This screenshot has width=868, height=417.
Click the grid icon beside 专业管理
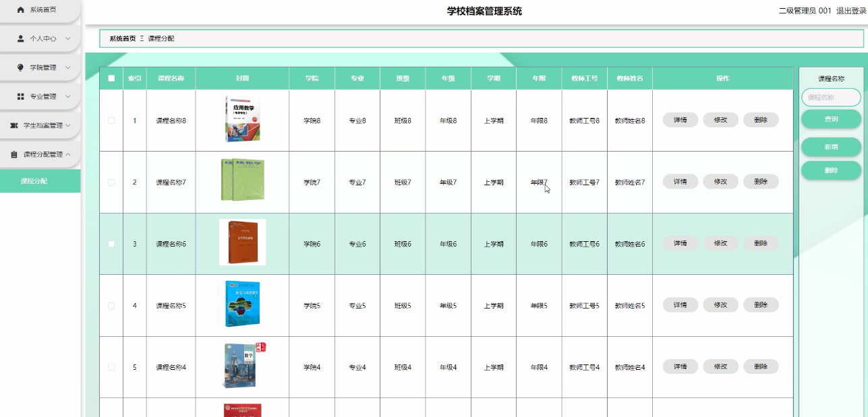[x=20, y=97]
